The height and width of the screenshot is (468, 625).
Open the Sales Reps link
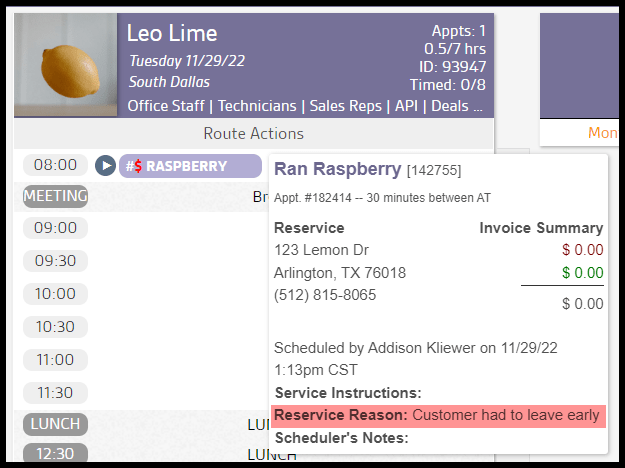coord(349,105)
